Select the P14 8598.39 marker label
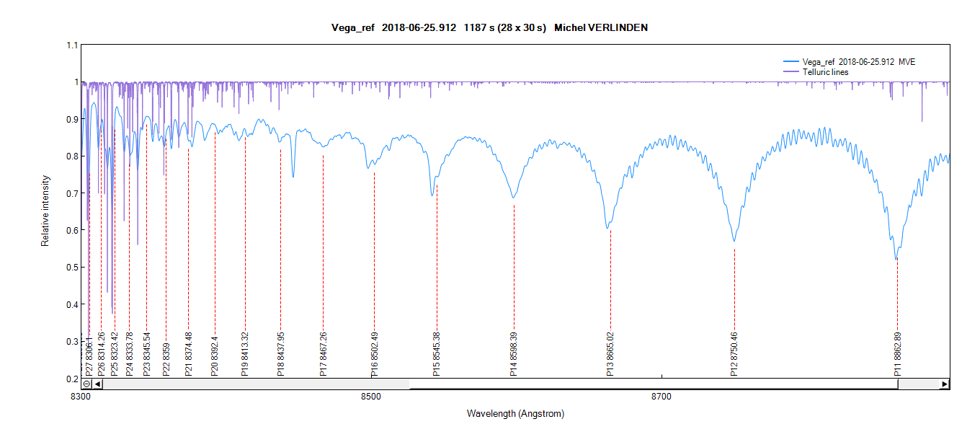This screenshot has width=980, height=437. (x=514, y=354)
